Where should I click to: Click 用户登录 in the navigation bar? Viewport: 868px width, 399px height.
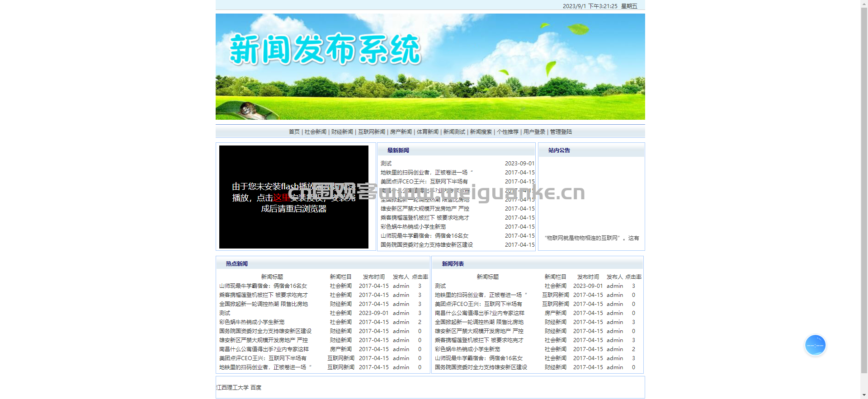pos(534,132)
